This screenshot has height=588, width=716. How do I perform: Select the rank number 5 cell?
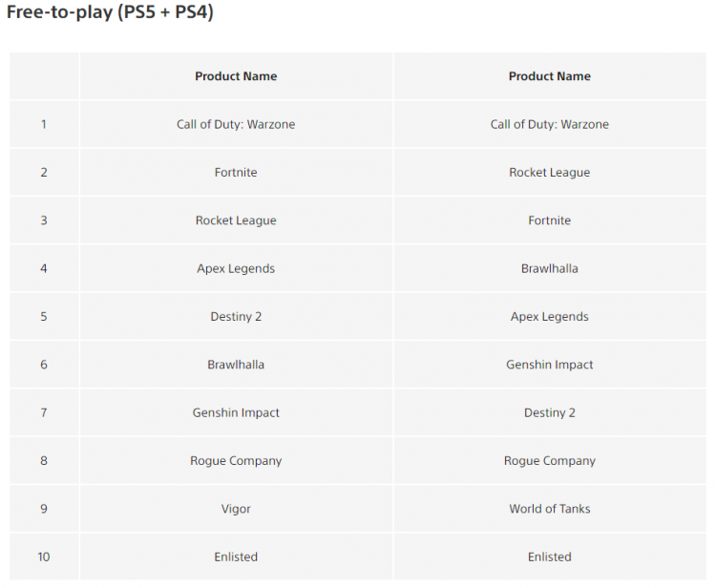(x=44, y=317)
